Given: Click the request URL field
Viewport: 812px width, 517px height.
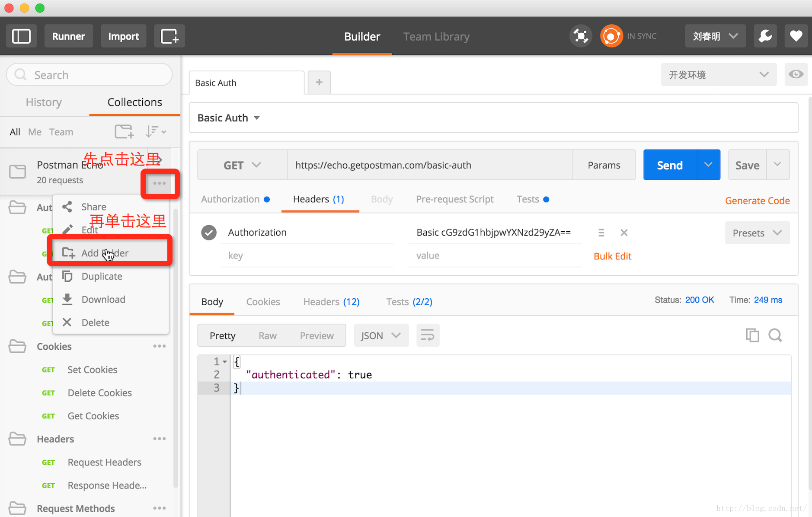Looking at the screenshot, I should click(430, 165).
